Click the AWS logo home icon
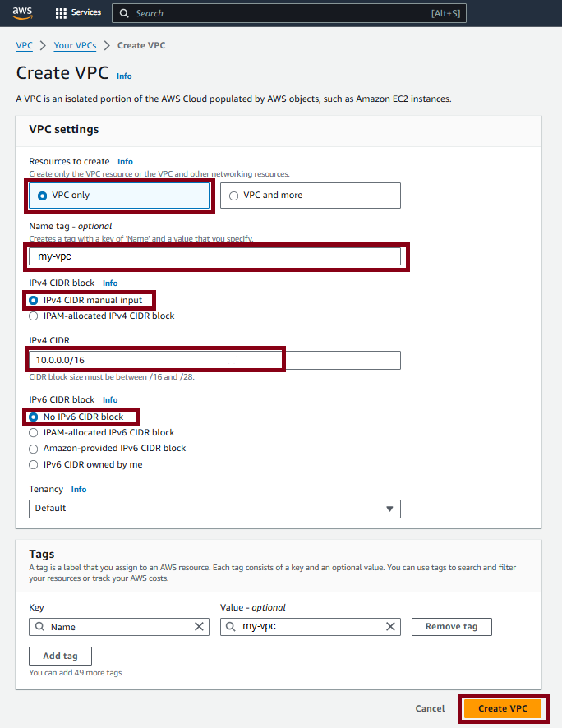This screenshot has height=728, width=562. (22, 13)
